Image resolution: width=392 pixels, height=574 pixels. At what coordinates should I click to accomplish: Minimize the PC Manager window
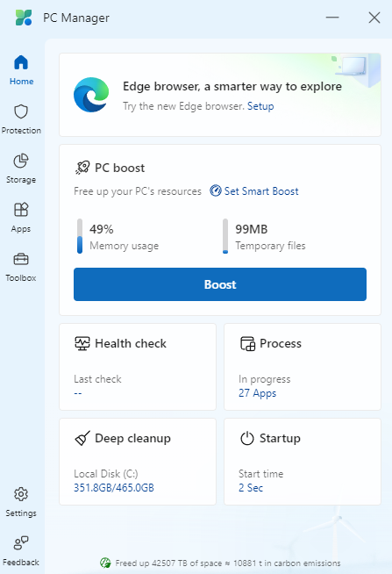332,18
